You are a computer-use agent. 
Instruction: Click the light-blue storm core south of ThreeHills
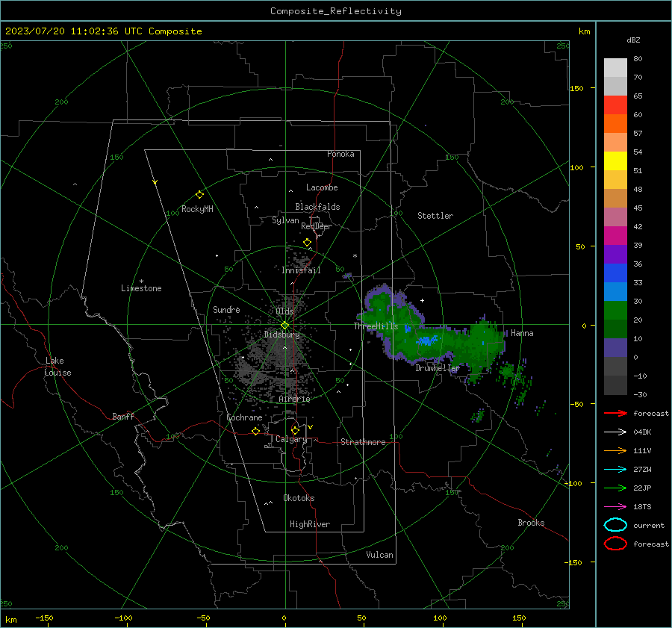pos(427,341)
